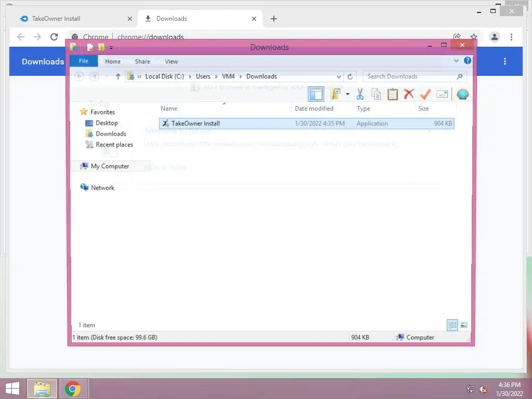Click the folder options icon in toolbar

(335, 94)
